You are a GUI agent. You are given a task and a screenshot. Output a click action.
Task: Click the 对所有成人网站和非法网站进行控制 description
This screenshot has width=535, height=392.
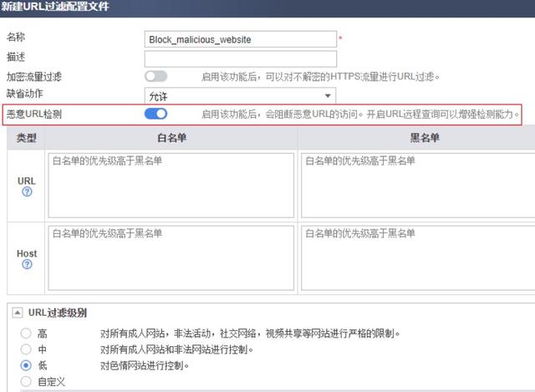point(176,349)
